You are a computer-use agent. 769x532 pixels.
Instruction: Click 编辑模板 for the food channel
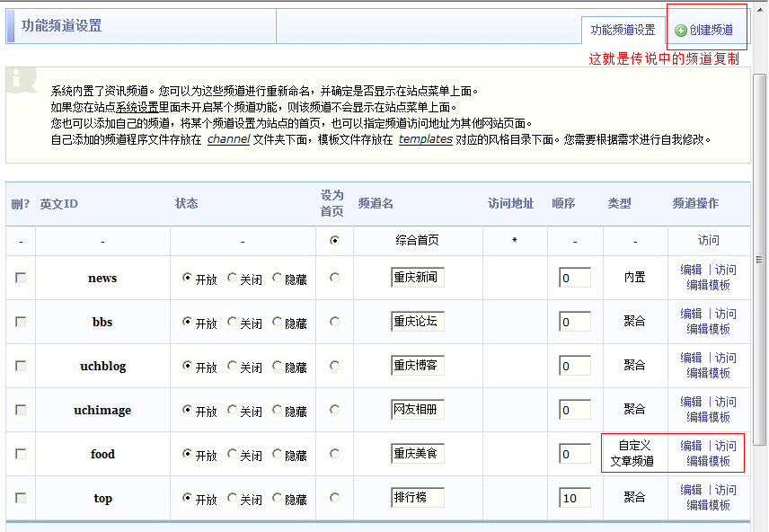pos(708,461)
